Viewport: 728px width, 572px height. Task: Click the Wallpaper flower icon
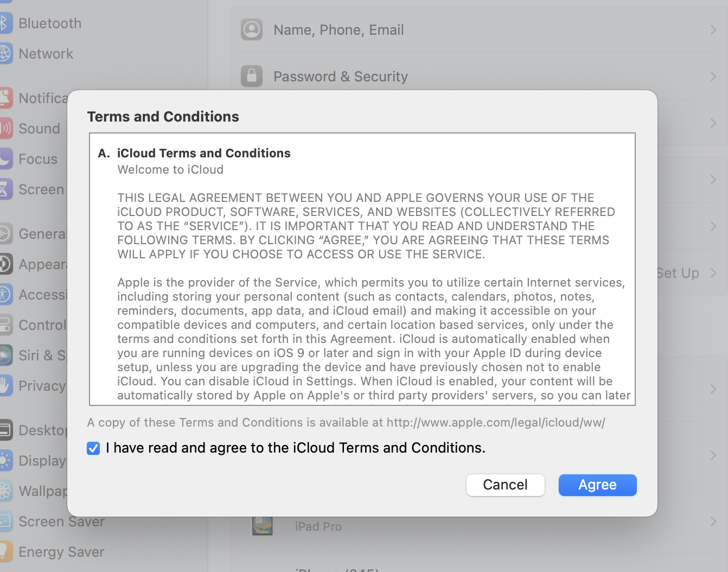coord(5,491)
